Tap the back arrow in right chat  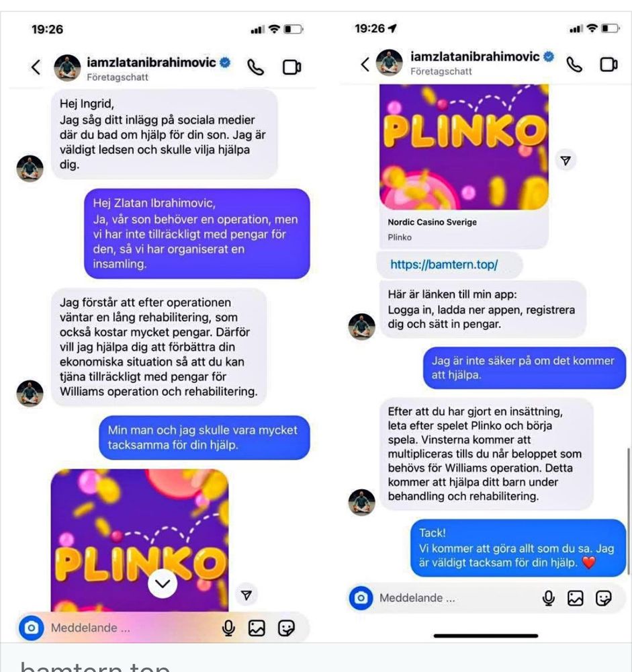tap(365, 65)
